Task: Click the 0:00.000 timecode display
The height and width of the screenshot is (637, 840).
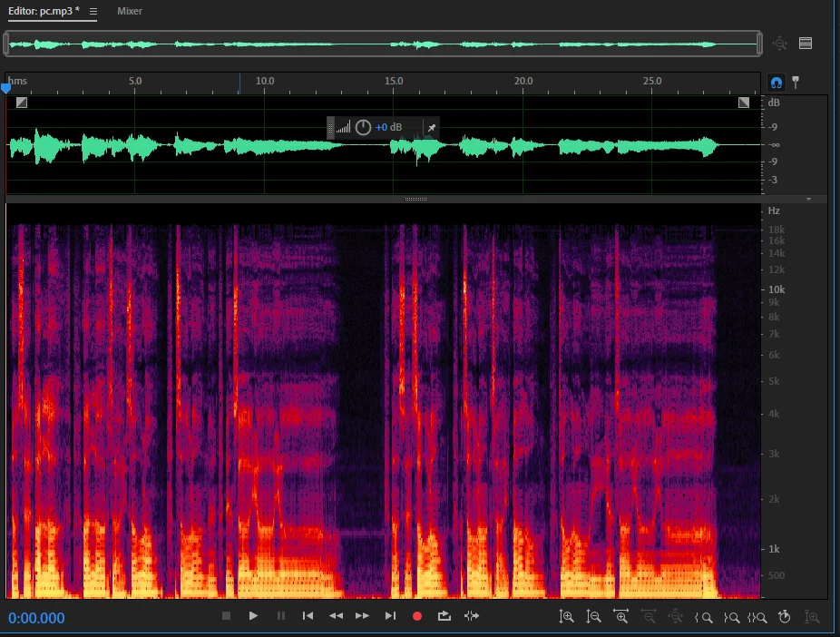Action: pos(37,619)
